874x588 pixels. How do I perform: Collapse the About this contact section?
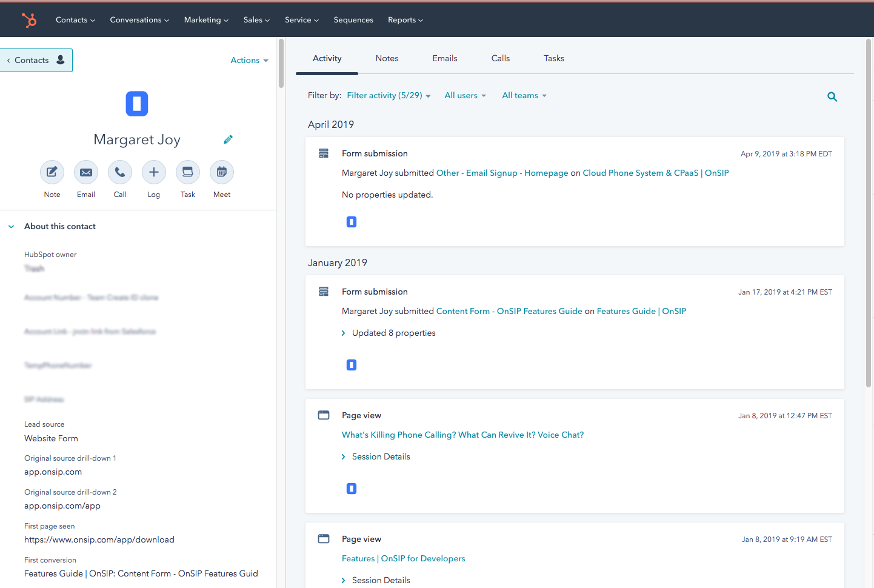click(12, 227)
